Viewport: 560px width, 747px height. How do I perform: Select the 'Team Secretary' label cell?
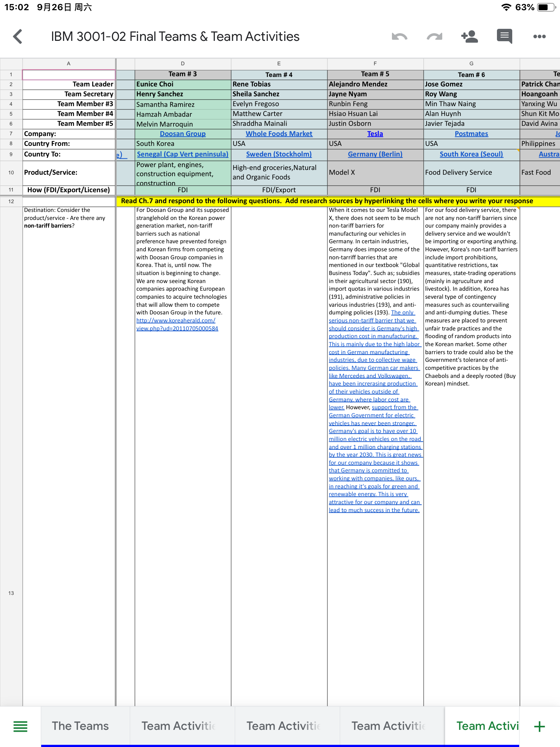point(69,94)
